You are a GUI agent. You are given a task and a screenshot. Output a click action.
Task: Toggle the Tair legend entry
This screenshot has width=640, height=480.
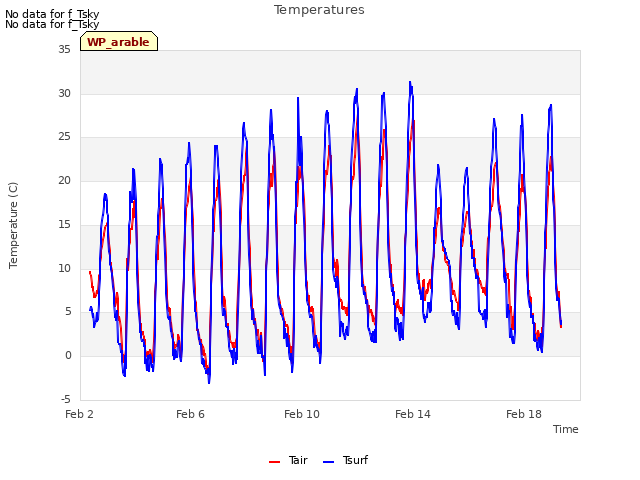tap(288, 460)
